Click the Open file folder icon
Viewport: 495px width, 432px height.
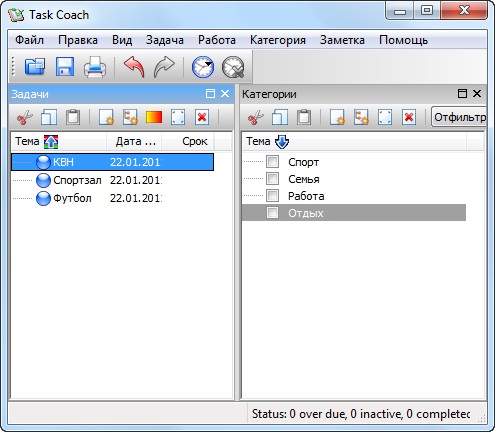(35, 67)
